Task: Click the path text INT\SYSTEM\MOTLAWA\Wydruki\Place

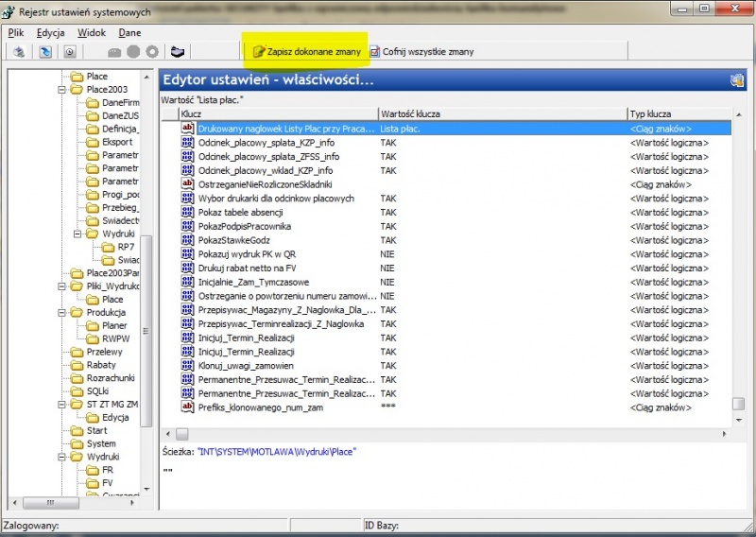Action: point(277,452)
